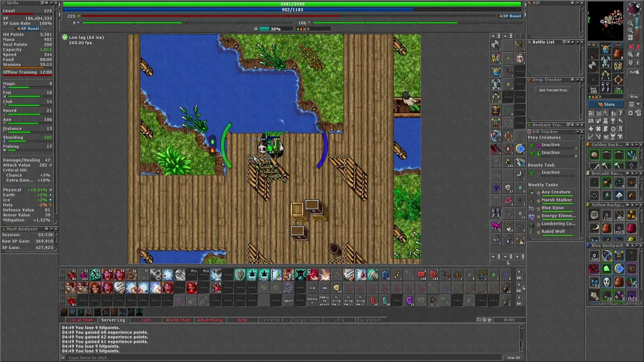Collapse the Battle List panel
The image size is (644, 362).
point(578,42)
